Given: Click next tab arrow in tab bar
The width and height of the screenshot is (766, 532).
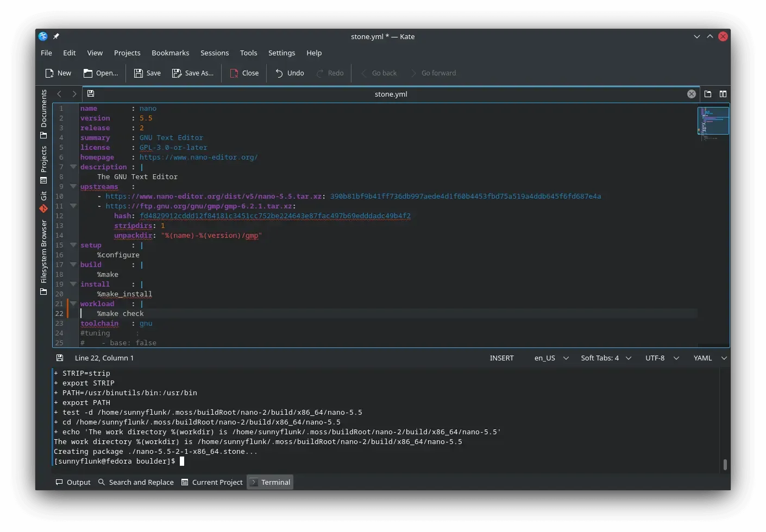Looking at the screenshot, I should click(74, 94).
